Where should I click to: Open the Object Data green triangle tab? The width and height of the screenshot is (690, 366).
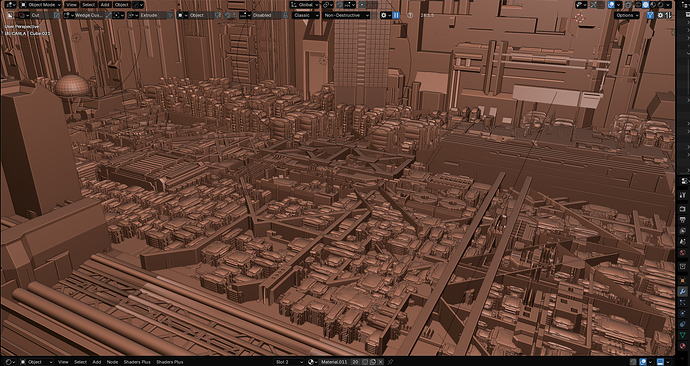tap(683, 335)
